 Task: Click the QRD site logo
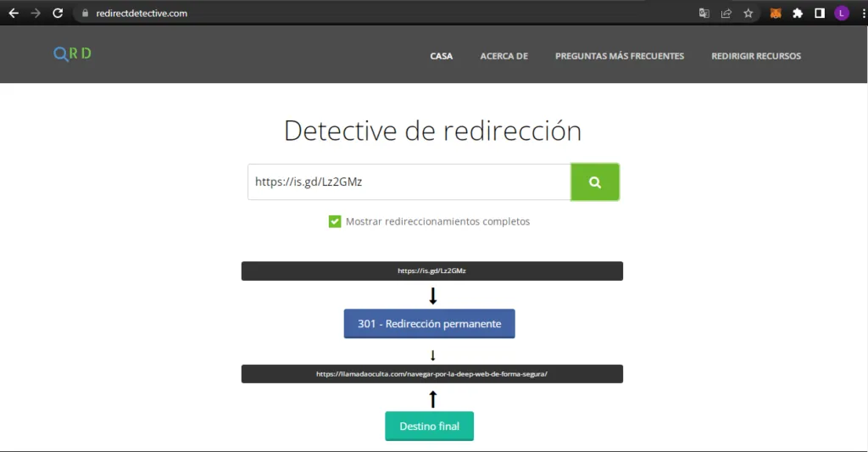pos(73,53)
